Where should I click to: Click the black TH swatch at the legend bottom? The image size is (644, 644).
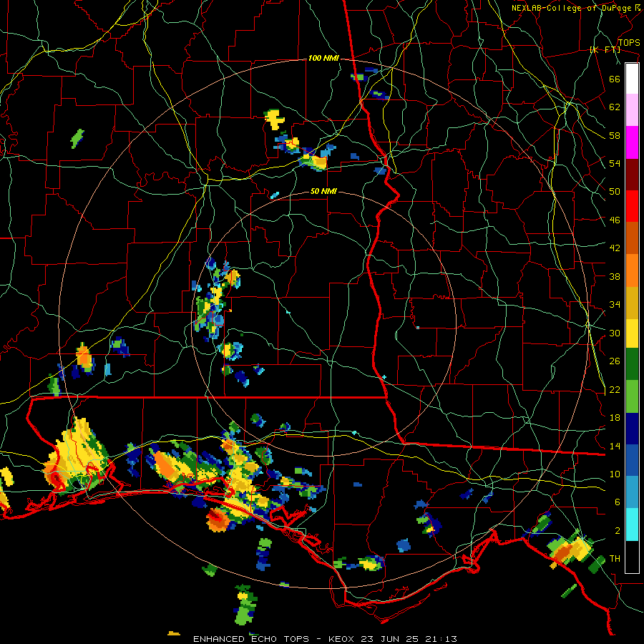632,557
